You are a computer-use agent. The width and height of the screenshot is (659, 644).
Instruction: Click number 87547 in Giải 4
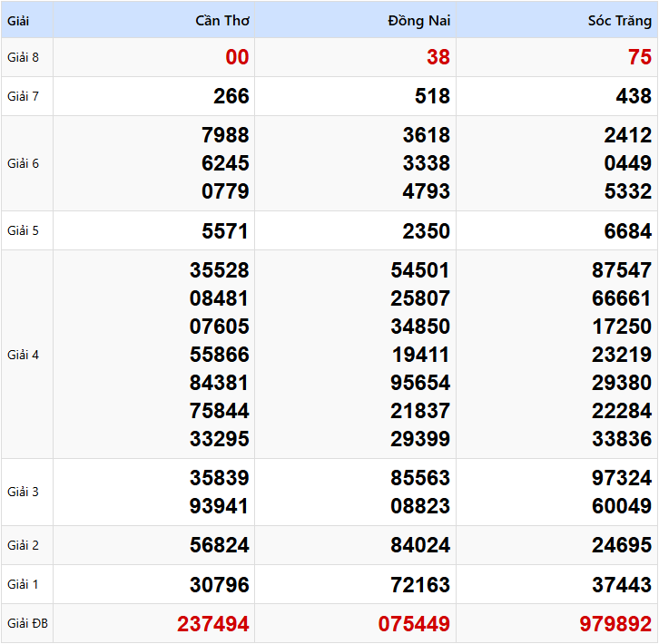coord(622,270)
